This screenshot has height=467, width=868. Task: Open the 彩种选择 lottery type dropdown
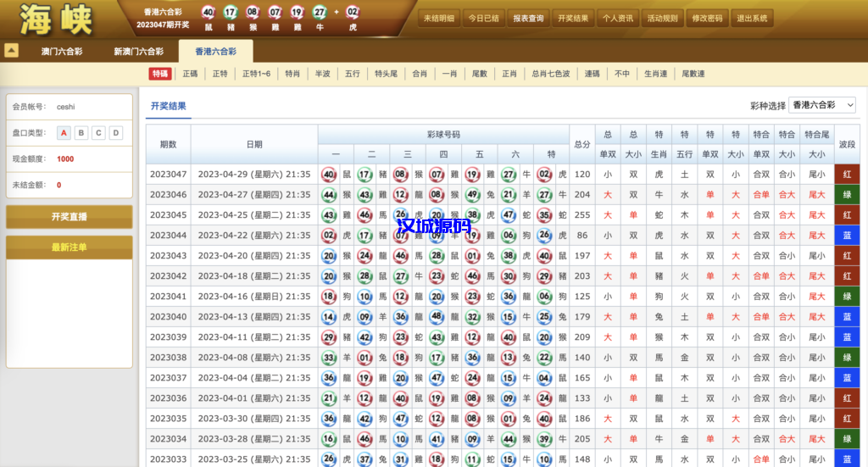click(821, 105)
